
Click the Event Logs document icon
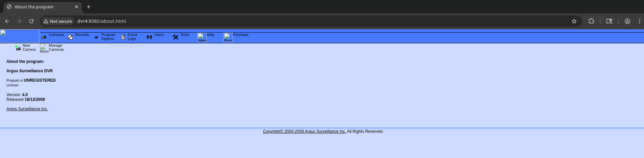pyautogui.click(x=123, y=37)
